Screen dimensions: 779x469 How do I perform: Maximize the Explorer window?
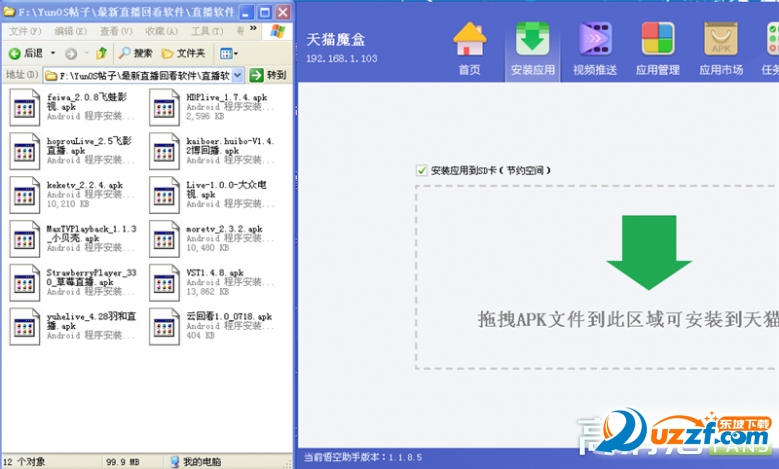click(x=265, y=12)
